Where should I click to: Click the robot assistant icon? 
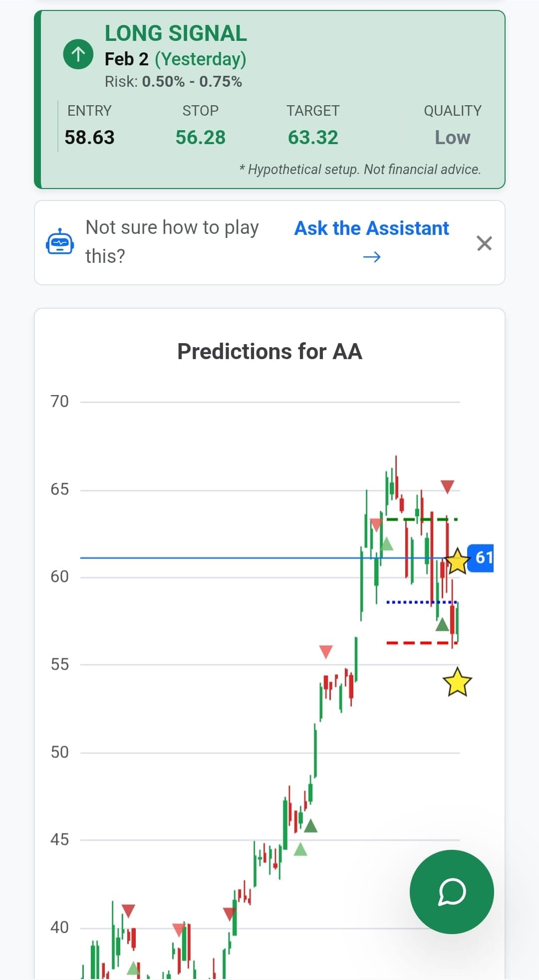[x=60, y=243]
